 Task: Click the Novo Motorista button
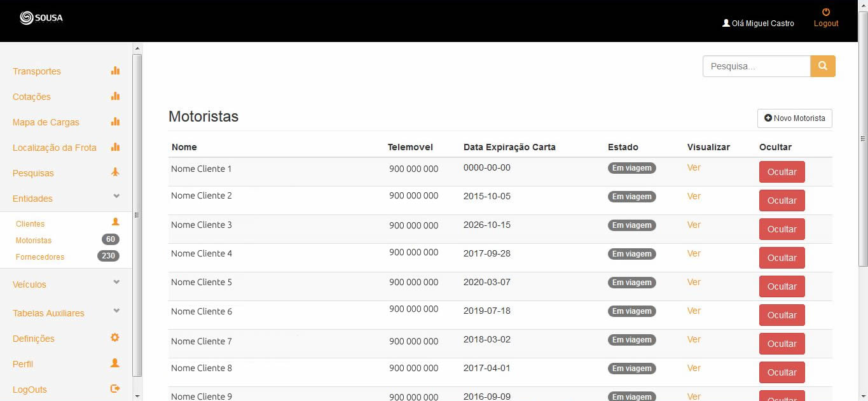coord(794,118)
